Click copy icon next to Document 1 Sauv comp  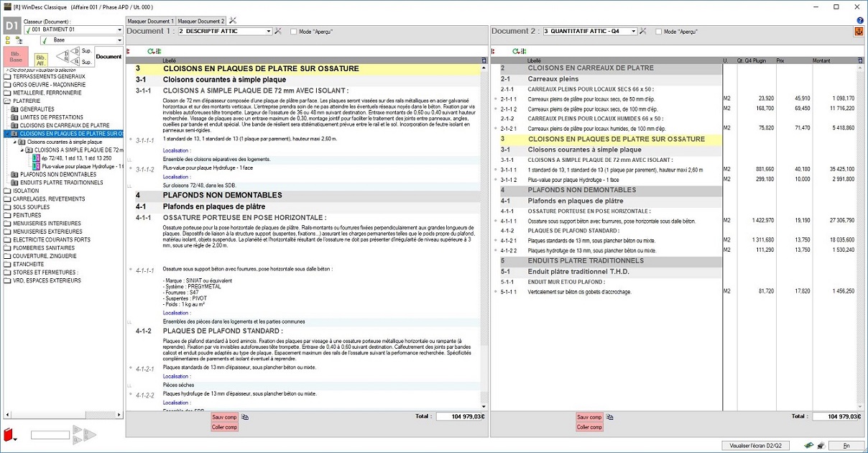click(245, 417)
